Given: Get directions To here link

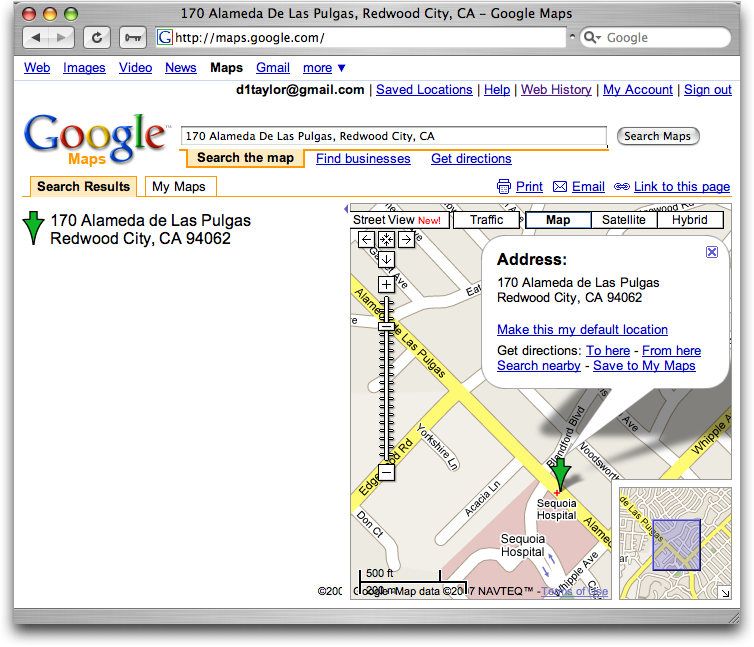Looking at the screenshot, I should 608,351.
